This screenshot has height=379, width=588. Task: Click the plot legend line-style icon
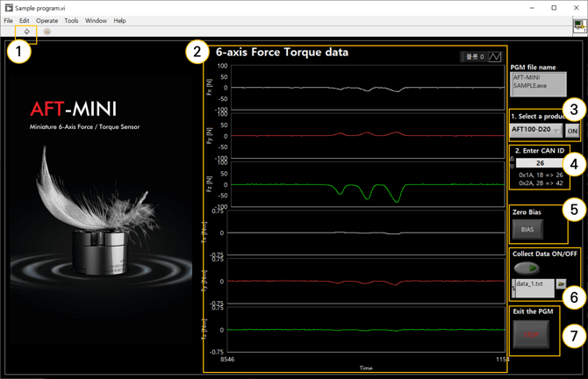494,57
